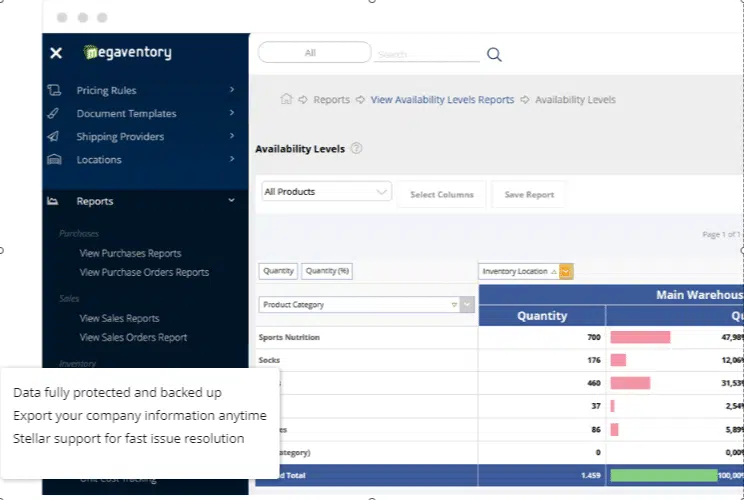
Task: Select Reports menu item
Action: (x=95, y=201)
